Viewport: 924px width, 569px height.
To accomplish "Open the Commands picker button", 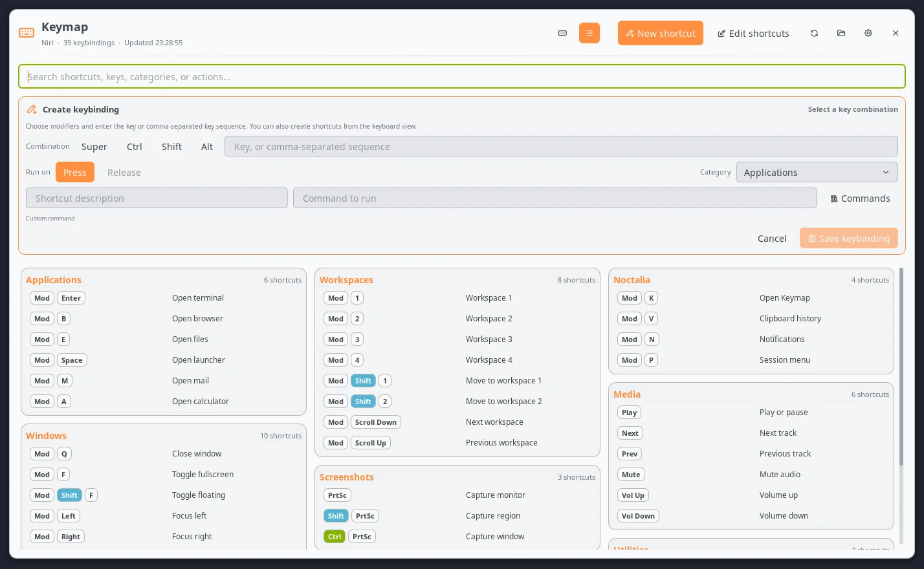I will tap(860, 199).
